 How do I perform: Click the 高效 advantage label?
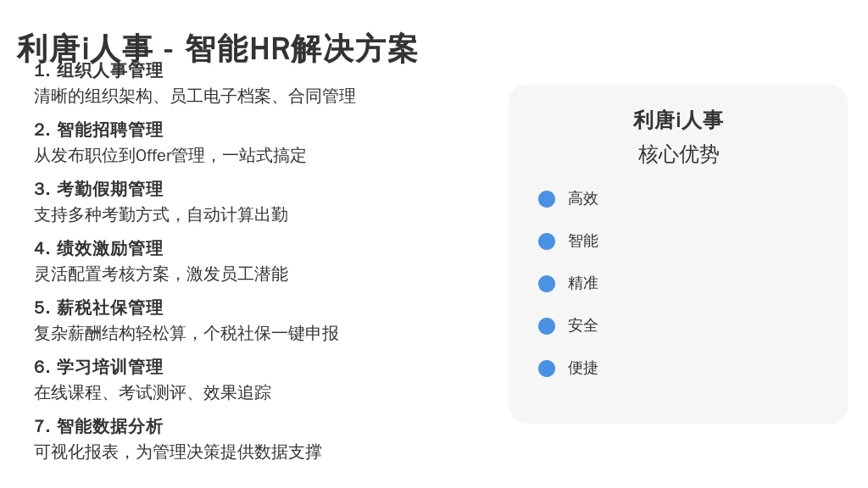click(x=583, y=198)
